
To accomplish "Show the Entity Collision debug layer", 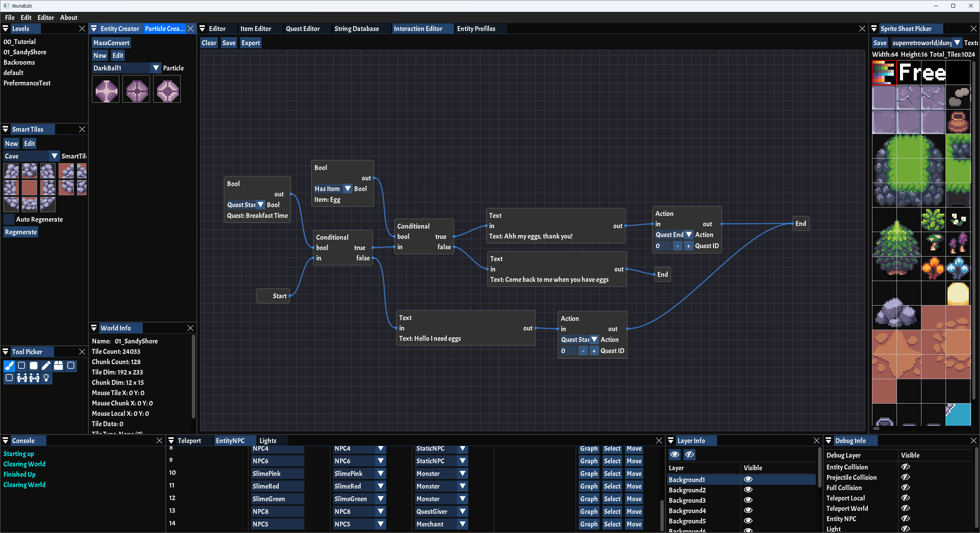I will coord(906,467).
